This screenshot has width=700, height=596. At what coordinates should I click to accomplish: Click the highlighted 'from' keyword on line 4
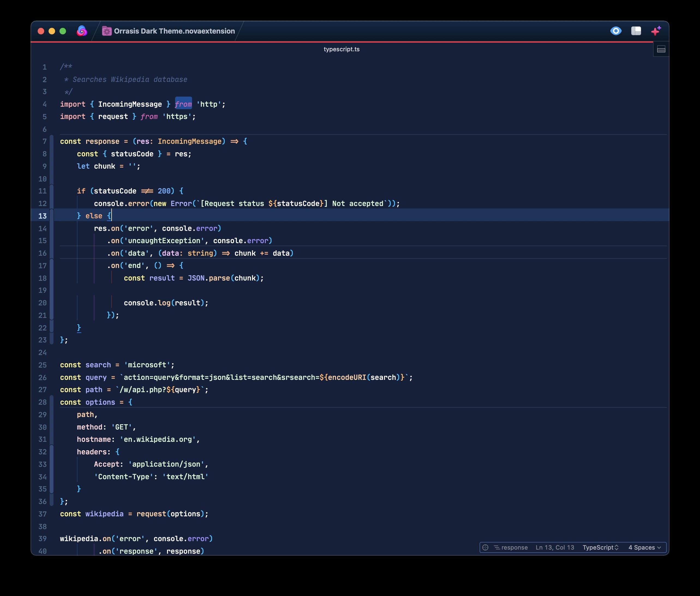(183, 104)
